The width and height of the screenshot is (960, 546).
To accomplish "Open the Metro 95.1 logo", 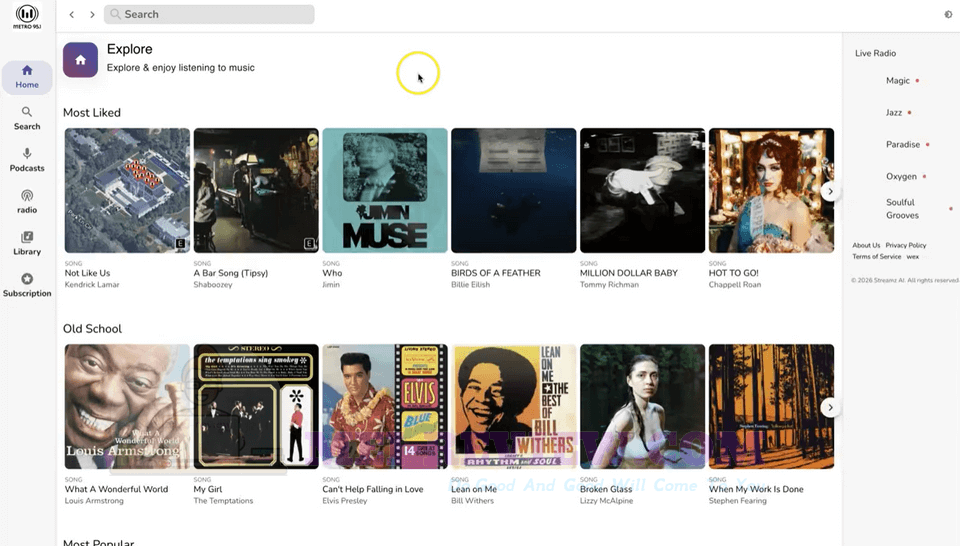I will click(27, 16).
